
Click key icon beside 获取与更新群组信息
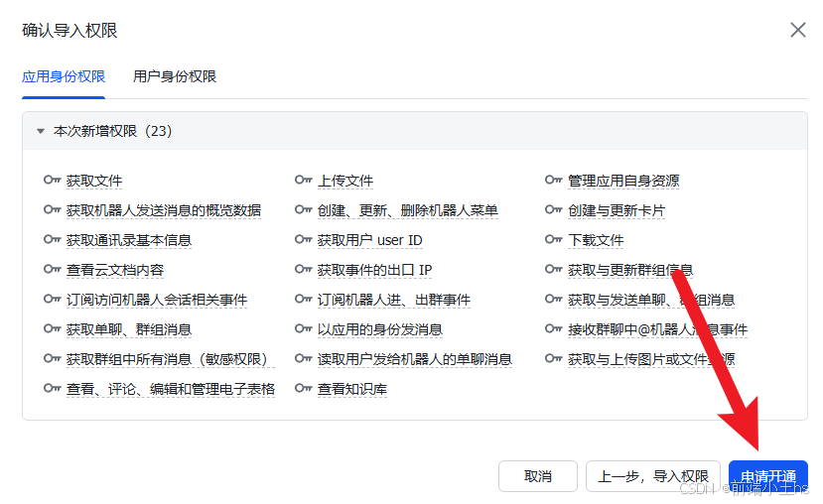tap(554, 270)
